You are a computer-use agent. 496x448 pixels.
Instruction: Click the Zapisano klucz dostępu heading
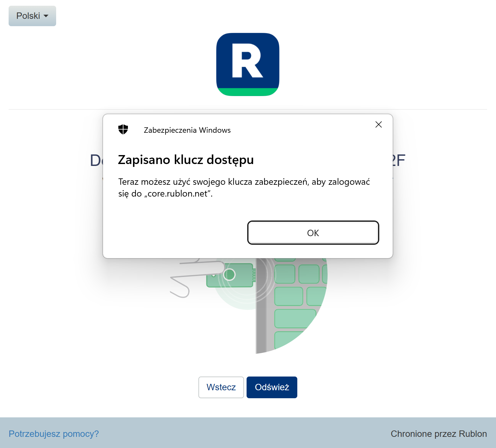[186, 160]
